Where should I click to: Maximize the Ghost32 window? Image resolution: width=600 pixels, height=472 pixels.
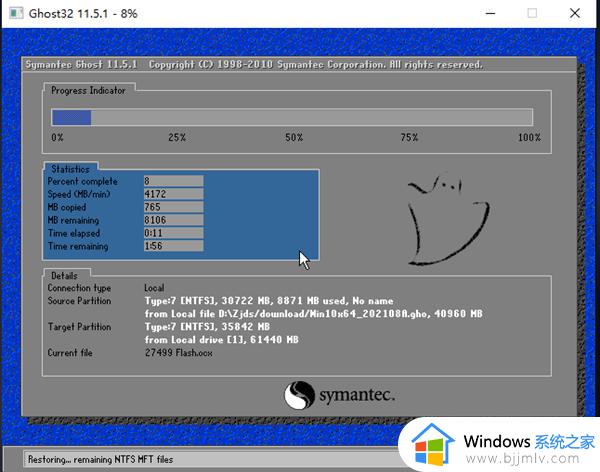click(532, 13)
